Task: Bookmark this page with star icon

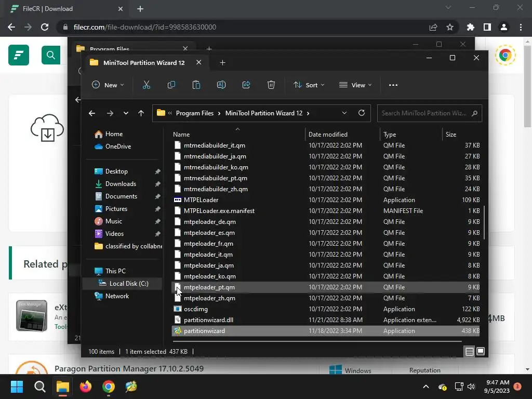Action: (x=450, y=27)
